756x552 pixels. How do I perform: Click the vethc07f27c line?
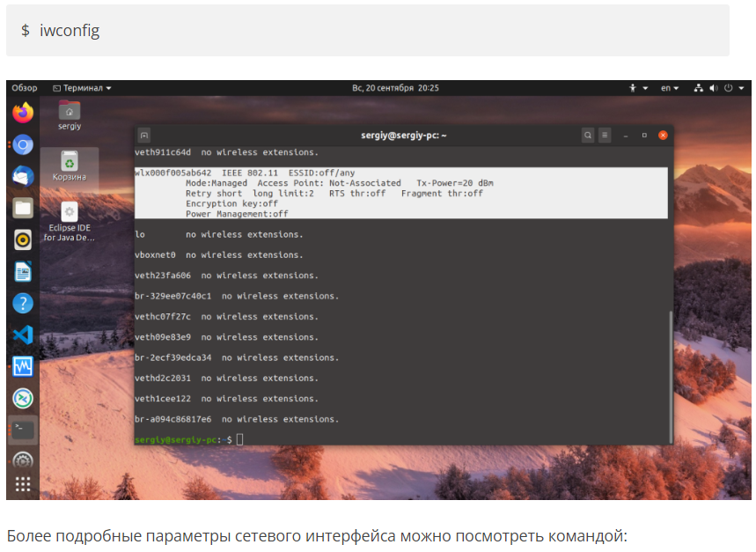click(226, 317)
